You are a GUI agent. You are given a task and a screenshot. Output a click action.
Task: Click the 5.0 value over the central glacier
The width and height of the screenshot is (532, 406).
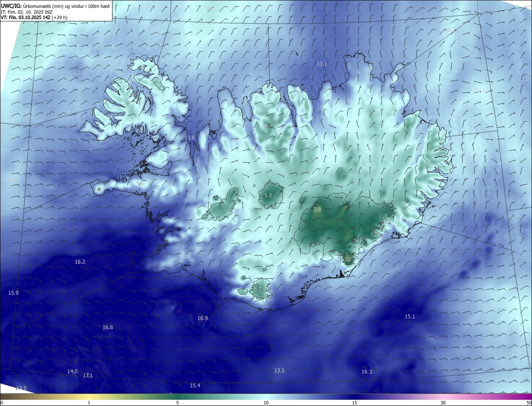pos(268,195)
